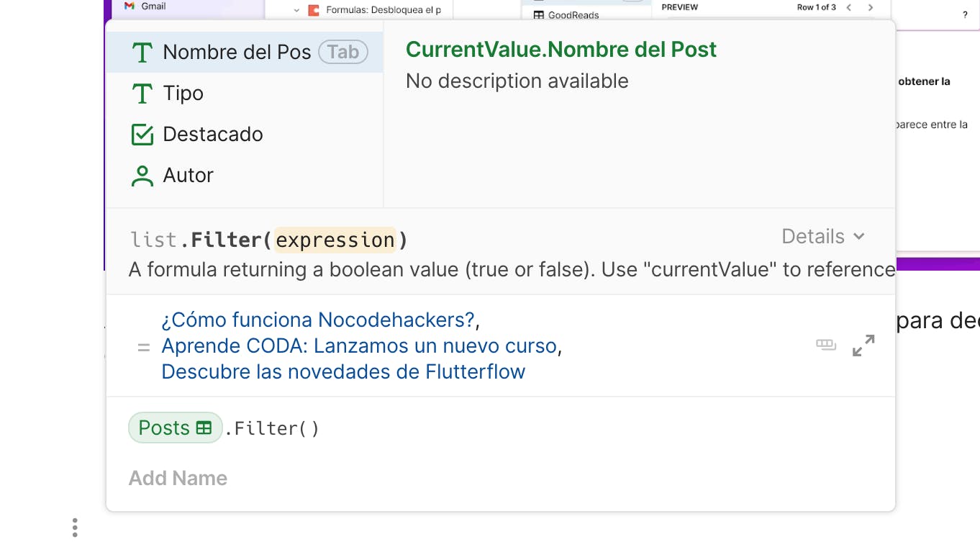Select the Nombre del Post suggestion
The width and height of the screenshot is (980, 560).
pos(237,53)
